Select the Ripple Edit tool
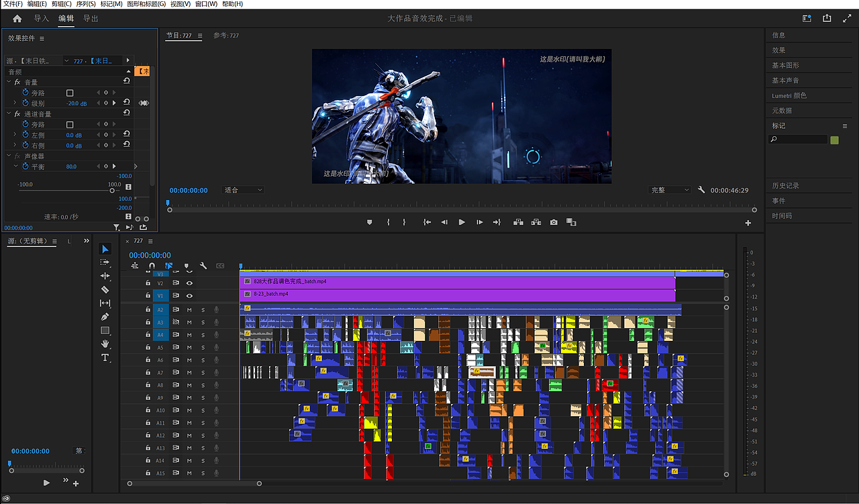The image size is (859, 504). pos(105,276)
